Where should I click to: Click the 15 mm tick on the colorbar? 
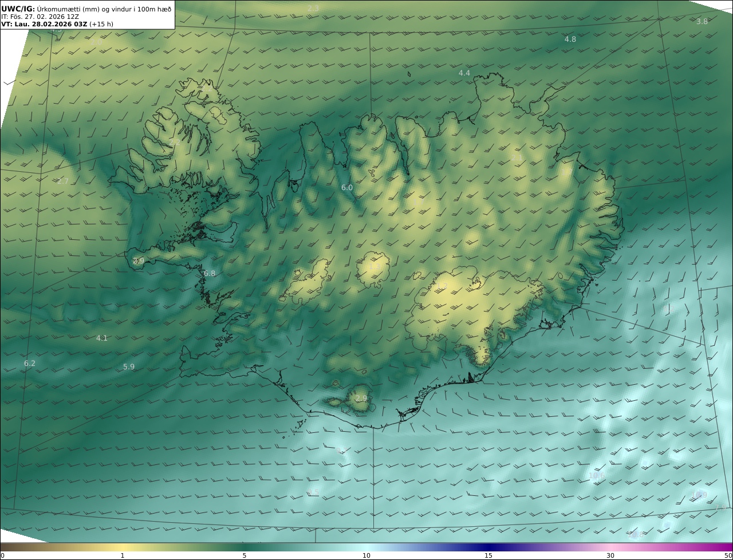tap(488, 555)
